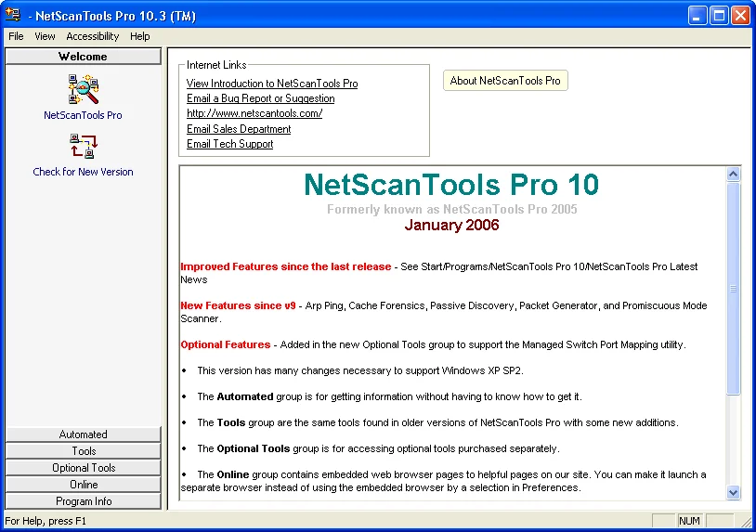Click About NetScanTools Pro button

coord(505,81)
